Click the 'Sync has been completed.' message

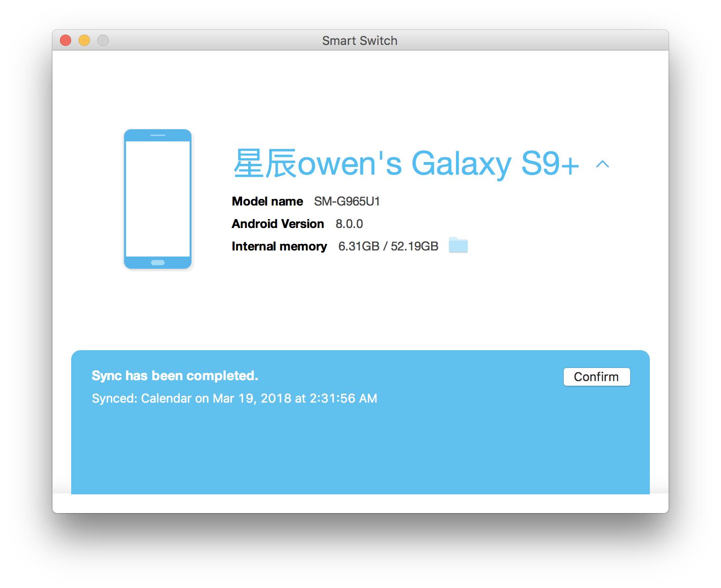click(x=175, y=376)
